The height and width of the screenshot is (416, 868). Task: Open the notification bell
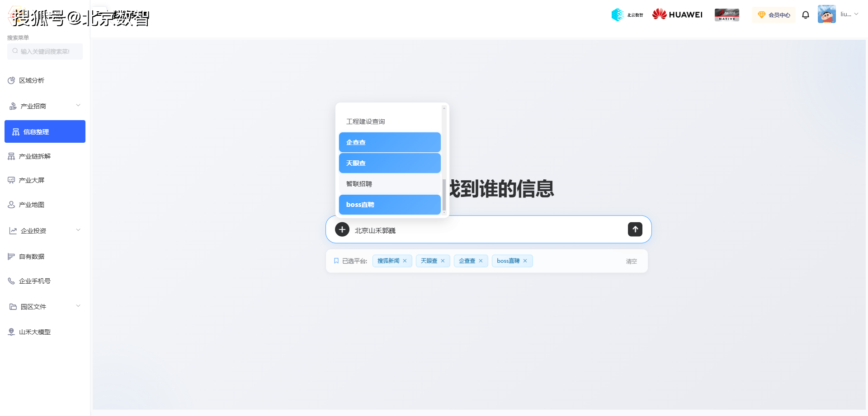coord(805,15)
